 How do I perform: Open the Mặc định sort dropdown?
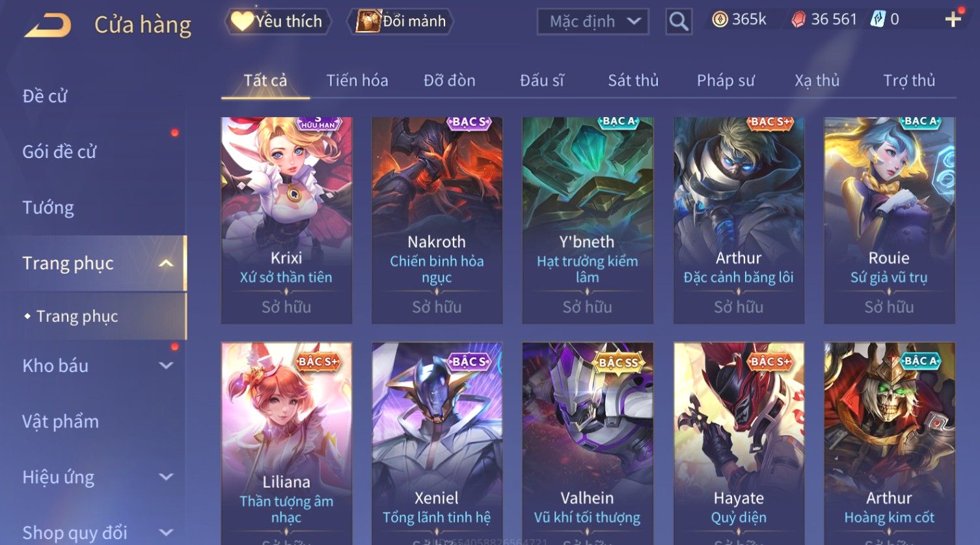point(593,21)
